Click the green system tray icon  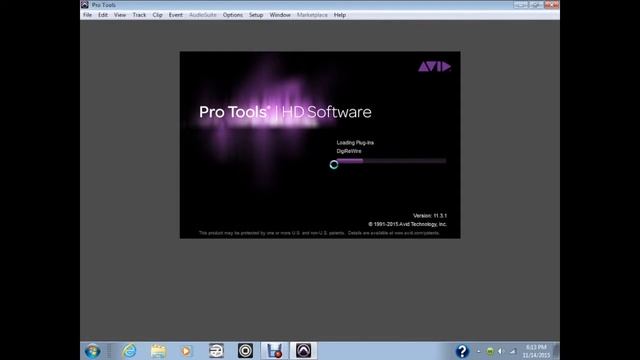pyautogui.click(x=490, y=351)
